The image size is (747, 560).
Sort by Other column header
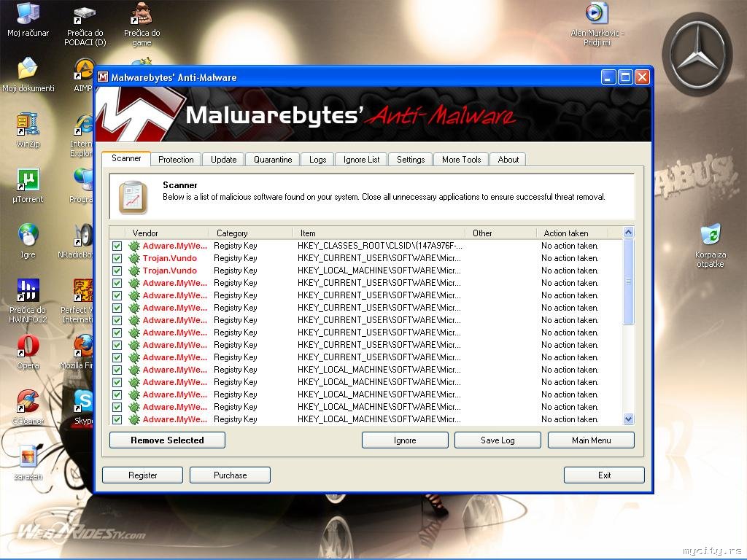[x=501, y=233]
